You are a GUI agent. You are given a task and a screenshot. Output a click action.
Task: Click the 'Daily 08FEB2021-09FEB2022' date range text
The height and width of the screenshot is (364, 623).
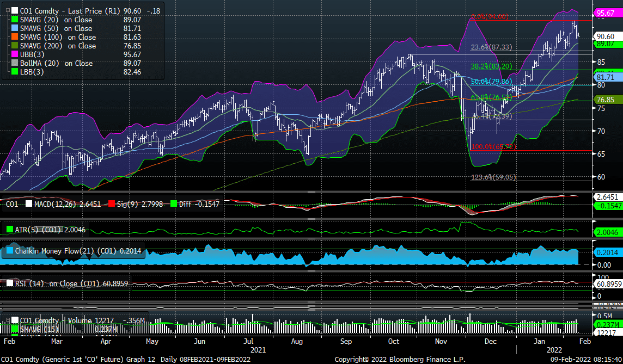click(x=205, y=359)
